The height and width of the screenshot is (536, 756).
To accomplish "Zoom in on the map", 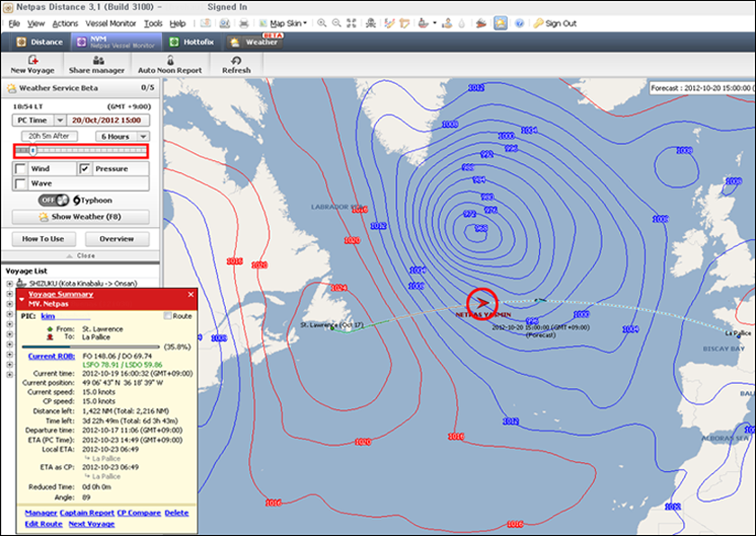I will [x=321, y=23].
